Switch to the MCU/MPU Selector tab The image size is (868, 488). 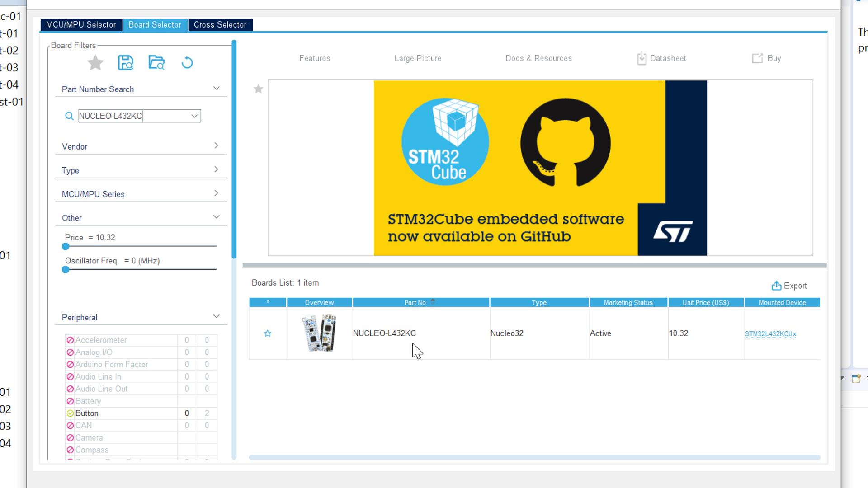click(x=80, y=25)
